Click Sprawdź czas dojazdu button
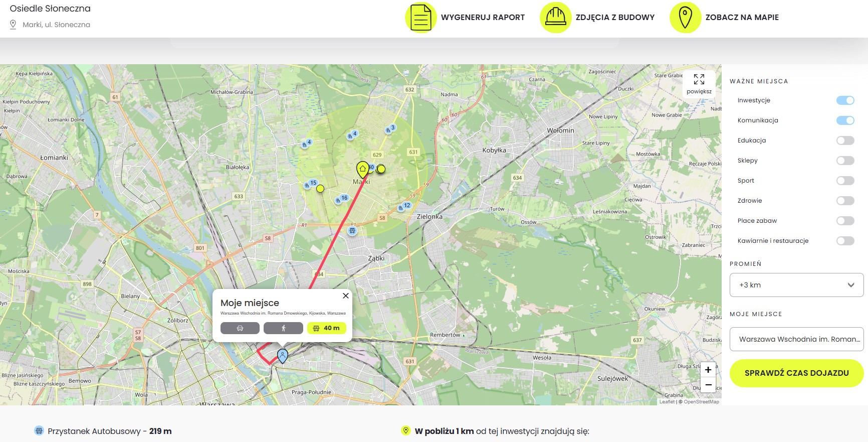868x442 pixels. tap(796, 373)
